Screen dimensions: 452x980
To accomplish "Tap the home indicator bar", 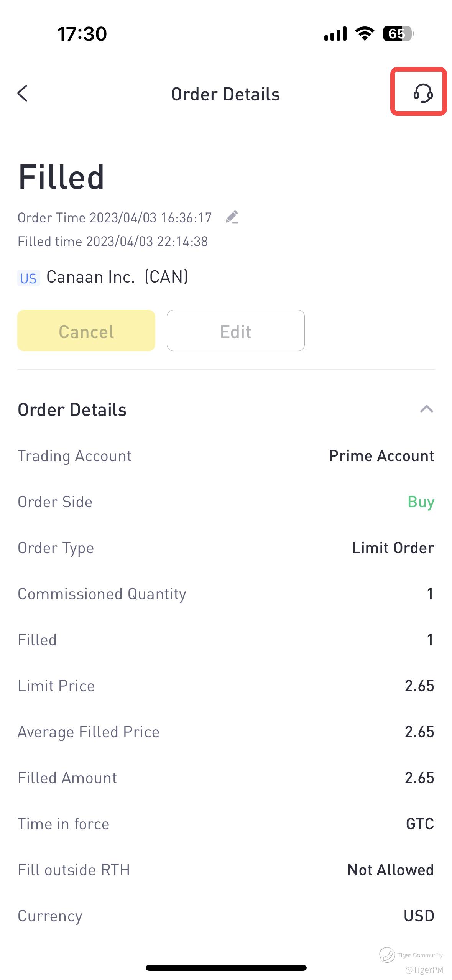I will tap(226, 968).
